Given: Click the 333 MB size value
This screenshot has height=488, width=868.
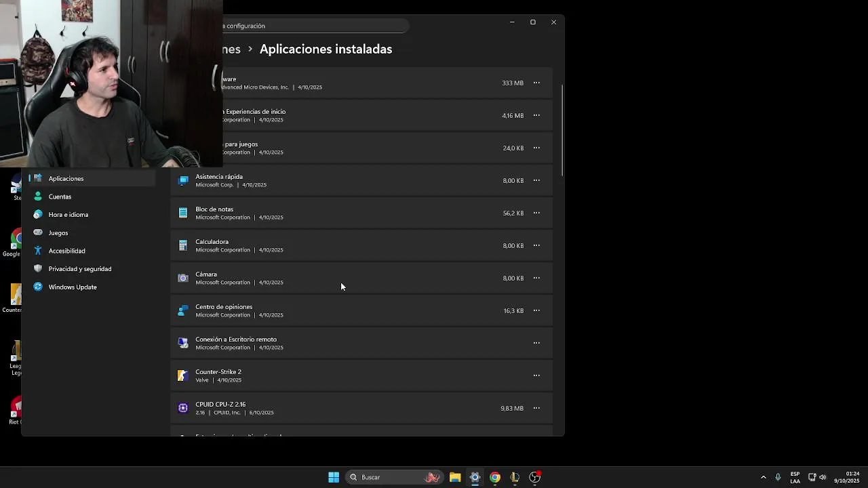Looking at the screenshot, I should pos(513,83).
